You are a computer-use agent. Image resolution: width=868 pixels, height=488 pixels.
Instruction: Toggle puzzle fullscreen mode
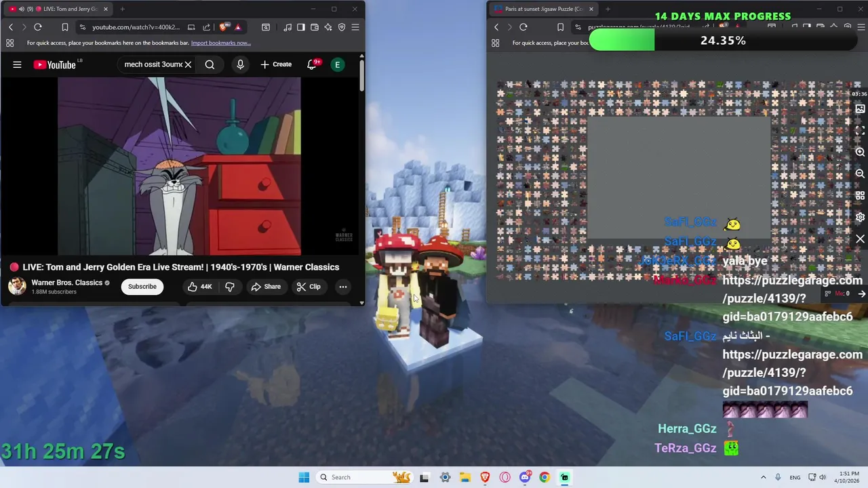[860, 131]
